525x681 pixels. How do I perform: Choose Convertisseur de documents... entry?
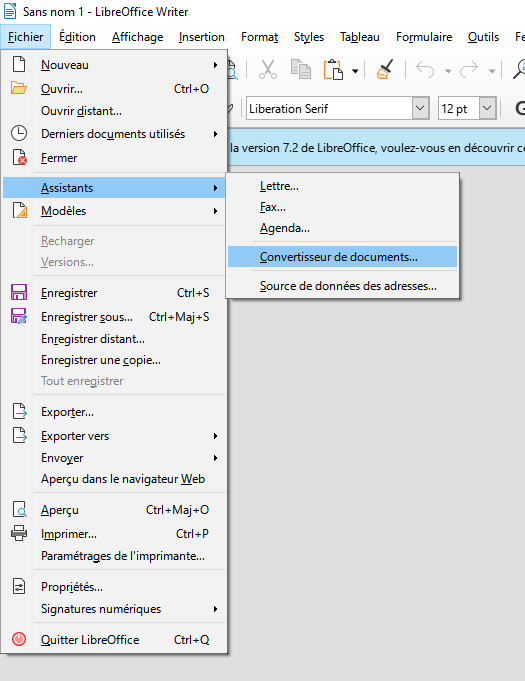343,257
